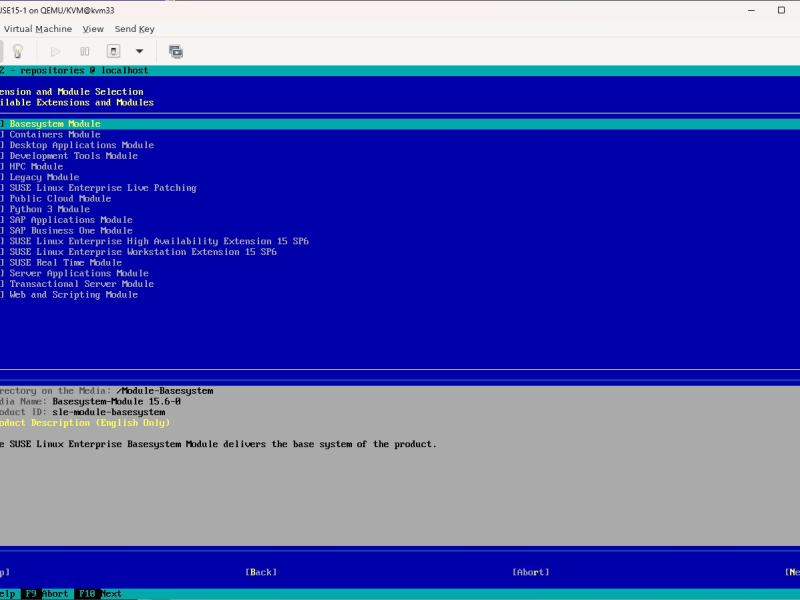Click the Pause virtual machine icon
800x600 pixels.
click(x=84, y=51)
